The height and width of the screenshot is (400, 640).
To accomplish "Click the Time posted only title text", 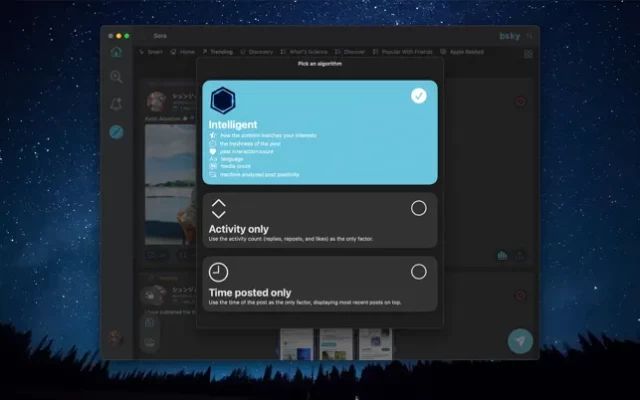I will (x=250, y=292).
